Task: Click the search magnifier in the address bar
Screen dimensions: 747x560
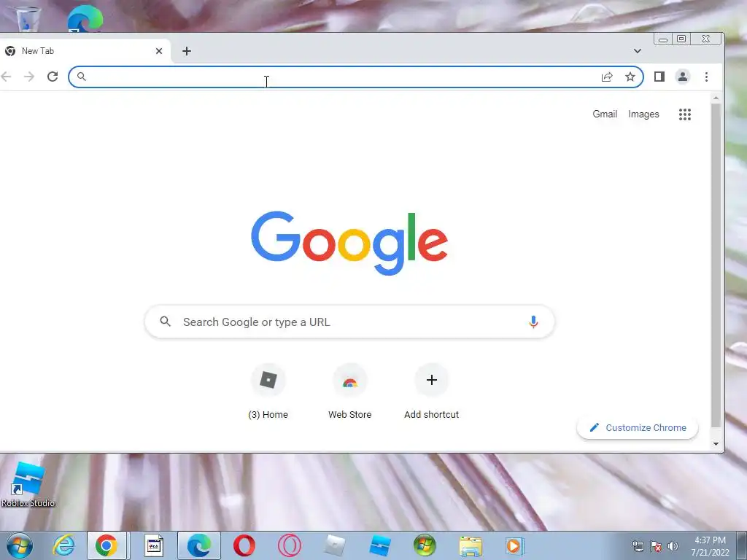Action: click(x=82, y=76)
